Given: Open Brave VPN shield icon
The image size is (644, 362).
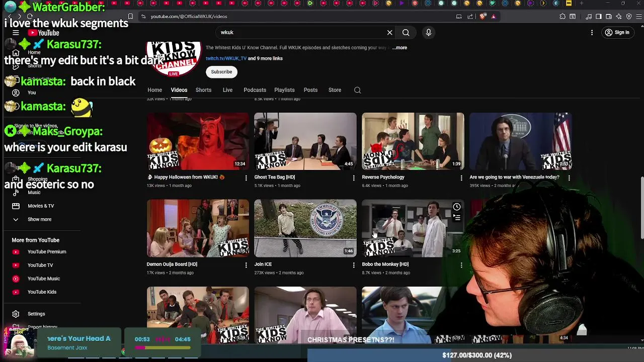Looking at the screenshot, I should pos(629,17).
